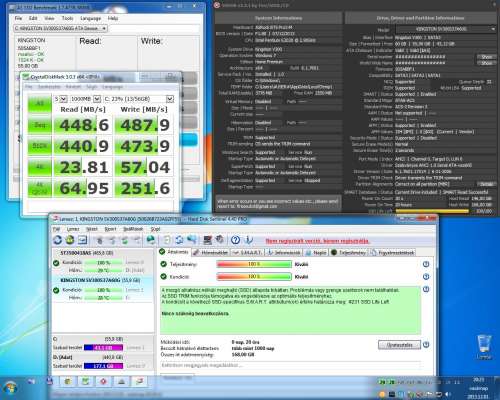Click red unregistered version registration link
Viewport: 500px width, 400px height.
(x=317, y=241)
